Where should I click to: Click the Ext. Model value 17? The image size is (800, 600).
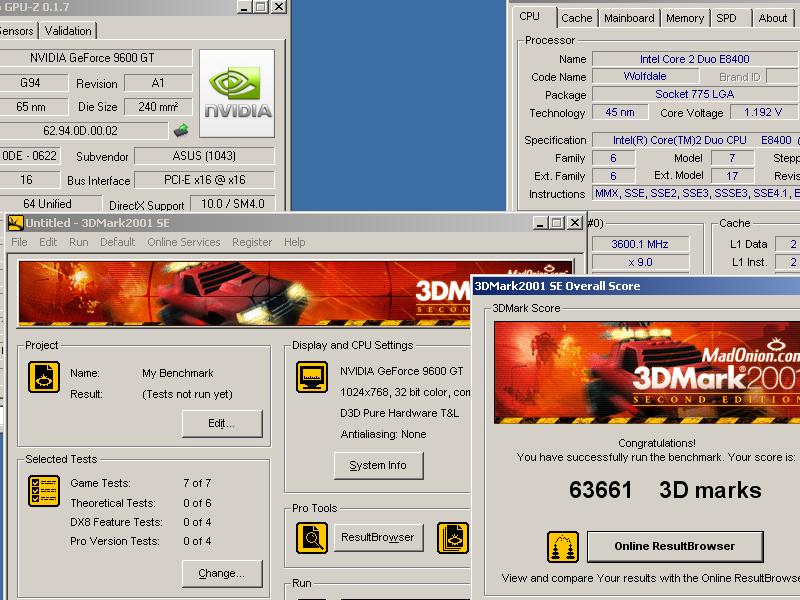point(732,176)
